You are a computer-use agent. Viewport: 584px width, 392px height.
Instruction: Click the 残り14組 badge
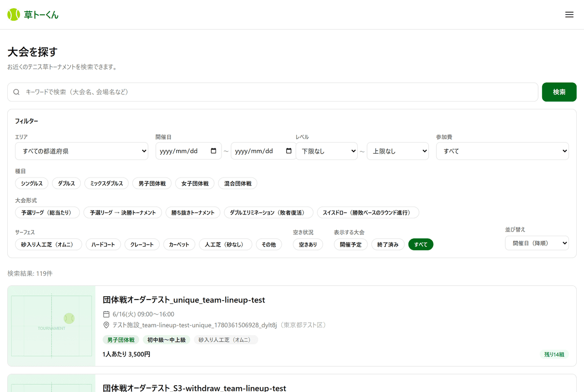tap(554, 354)
